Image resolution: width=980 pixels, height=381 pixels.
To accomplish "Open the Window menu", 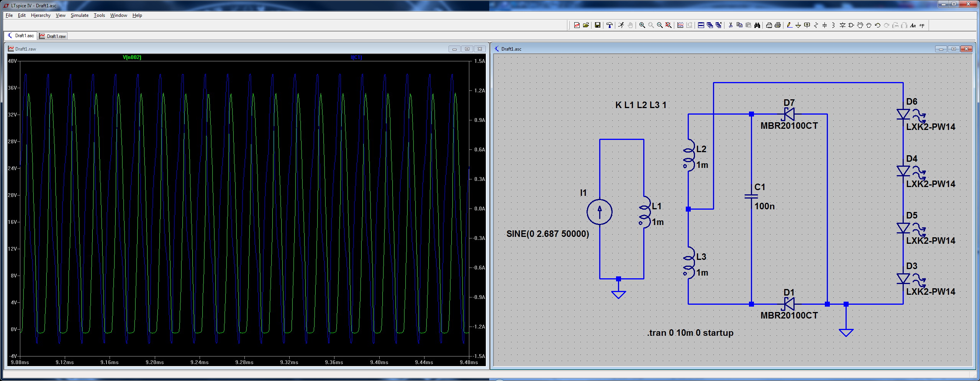I will pos(119,15).
